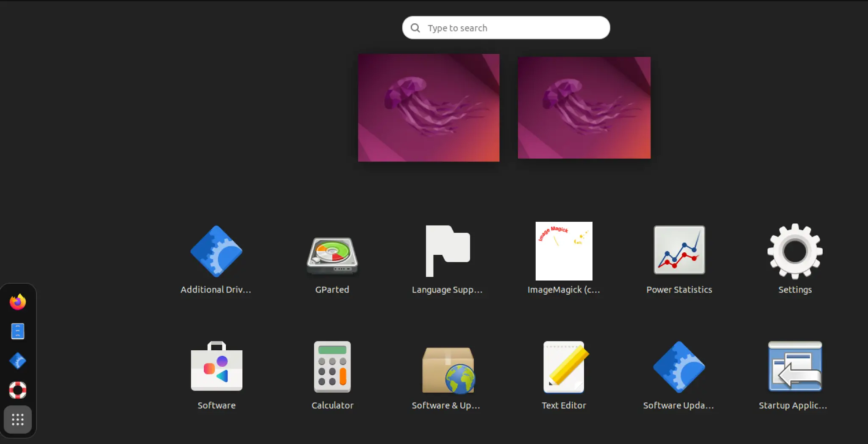Screen dimensions: 868x444
Task: Click the 'GParted' label text
Action: 332,290
